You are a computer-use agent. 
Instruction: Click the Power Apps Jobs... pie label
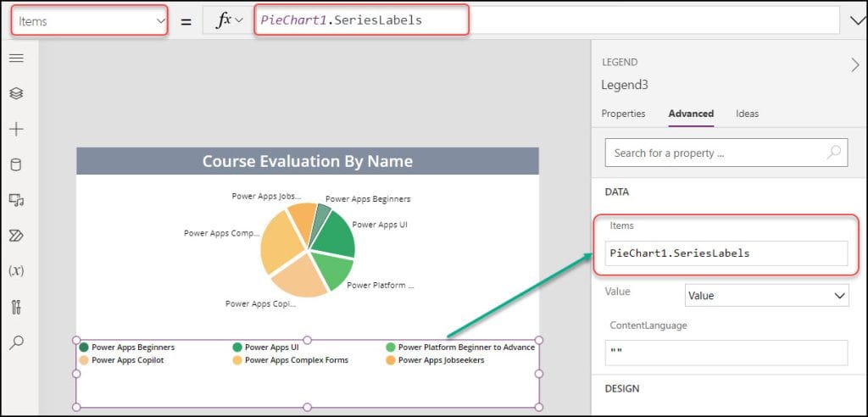point(267,196)
